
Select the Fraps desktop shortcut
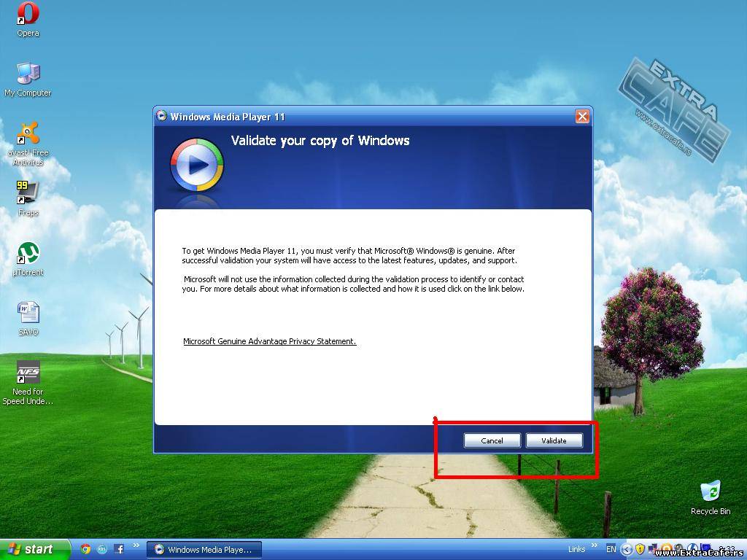tap(28, 198)
